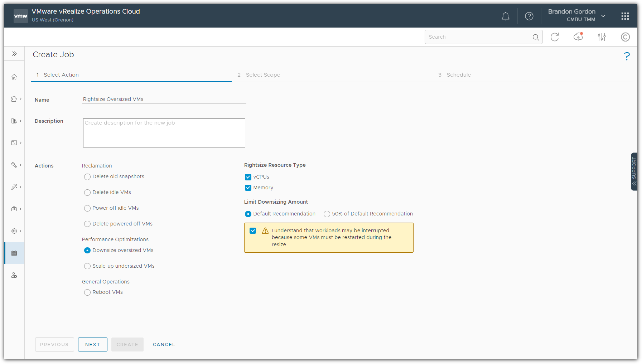
Task: Select Scale-up undersized VMs option
Action: point(87,266)
